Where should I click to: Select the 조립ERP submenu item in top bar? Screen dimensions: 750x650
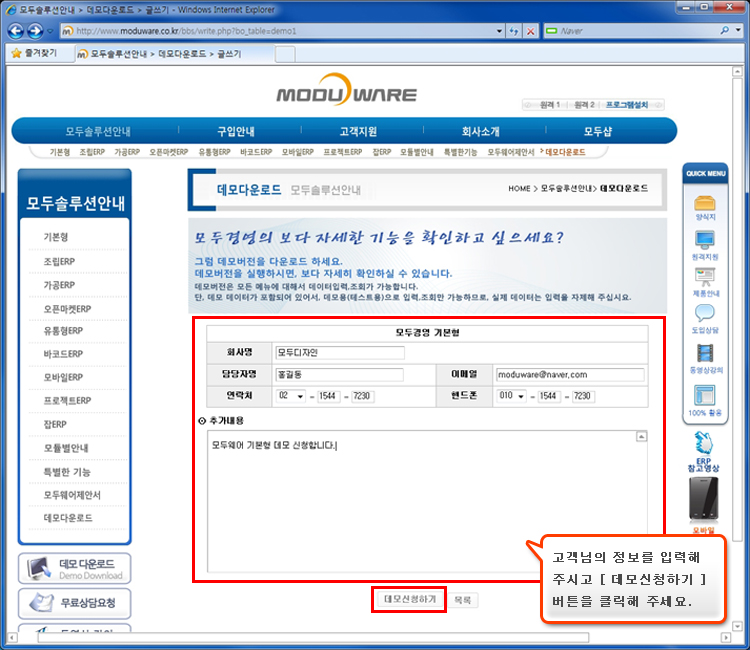point(92,152)
